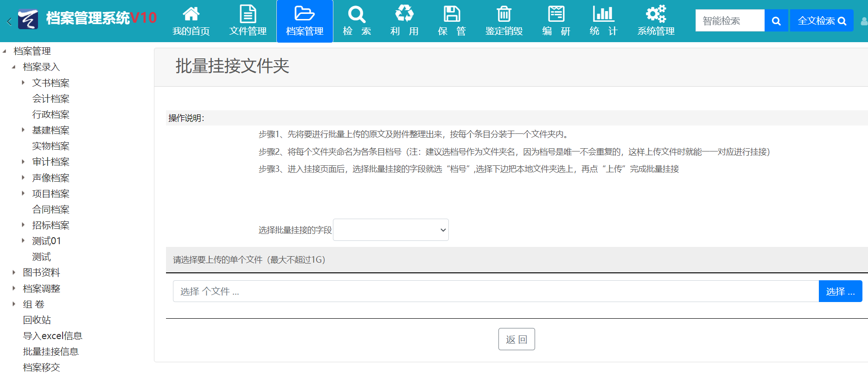
Task: Open the 选择批量挂接的字段 dropdown
Action: [390, 230]
